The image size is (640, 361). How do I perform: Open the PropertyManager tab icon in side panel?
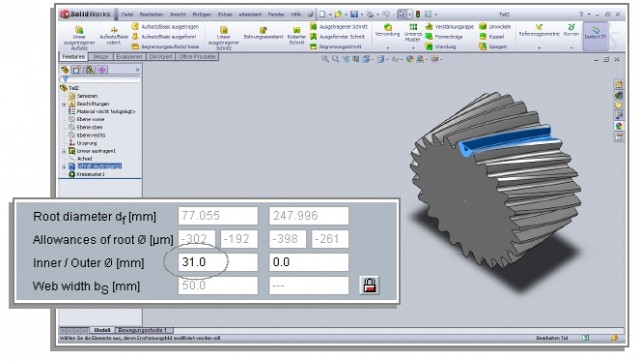pos(77,70)
